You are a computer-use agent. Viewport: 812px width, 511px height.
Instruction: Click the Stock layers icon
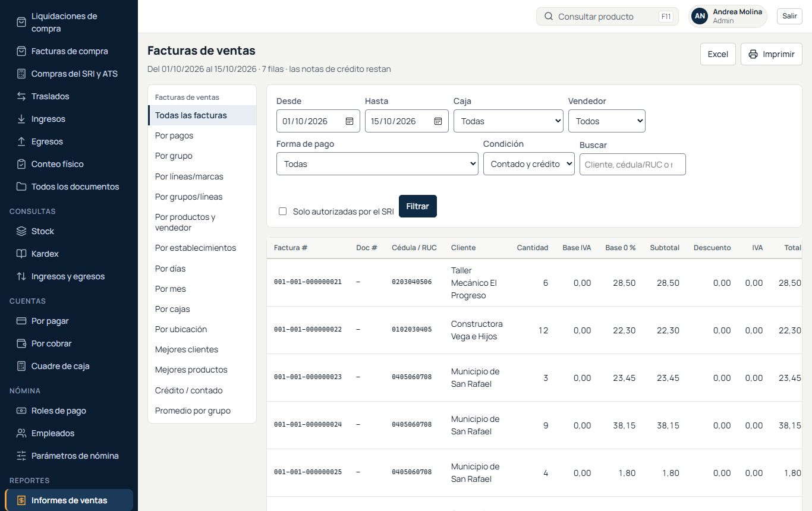point(21,231)
